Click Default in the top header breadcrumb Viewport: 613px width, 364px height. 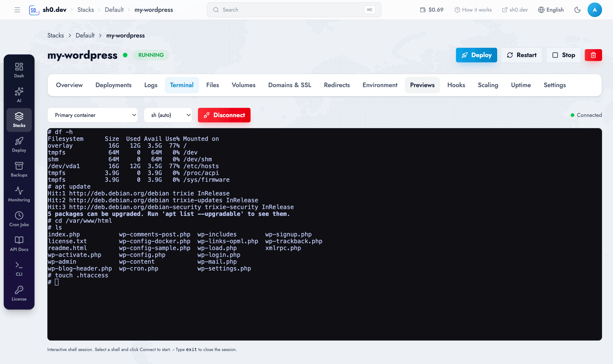pos(114,10)
